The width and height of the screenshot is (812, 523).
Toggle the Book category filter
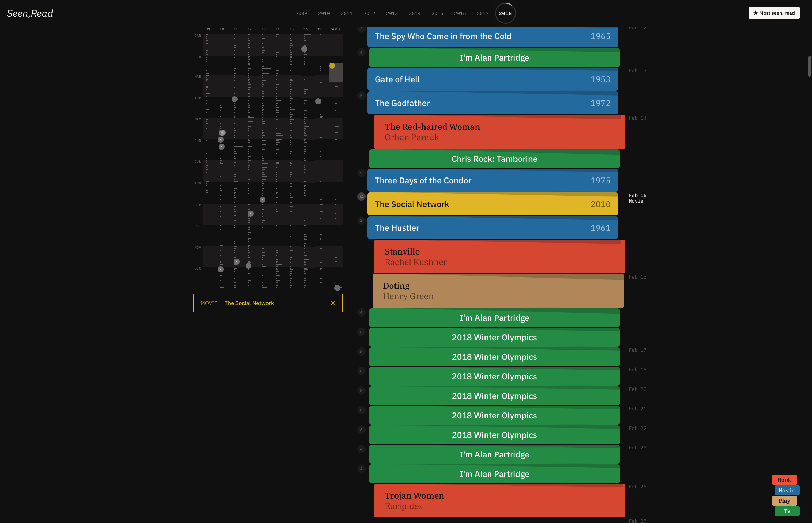(x=784, y=480)
